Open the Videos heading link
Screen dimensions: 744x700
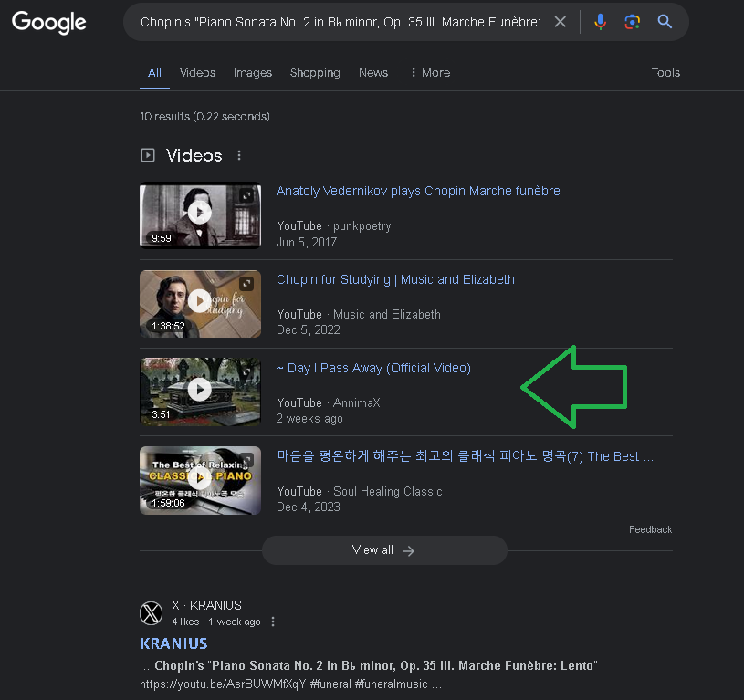194,155
